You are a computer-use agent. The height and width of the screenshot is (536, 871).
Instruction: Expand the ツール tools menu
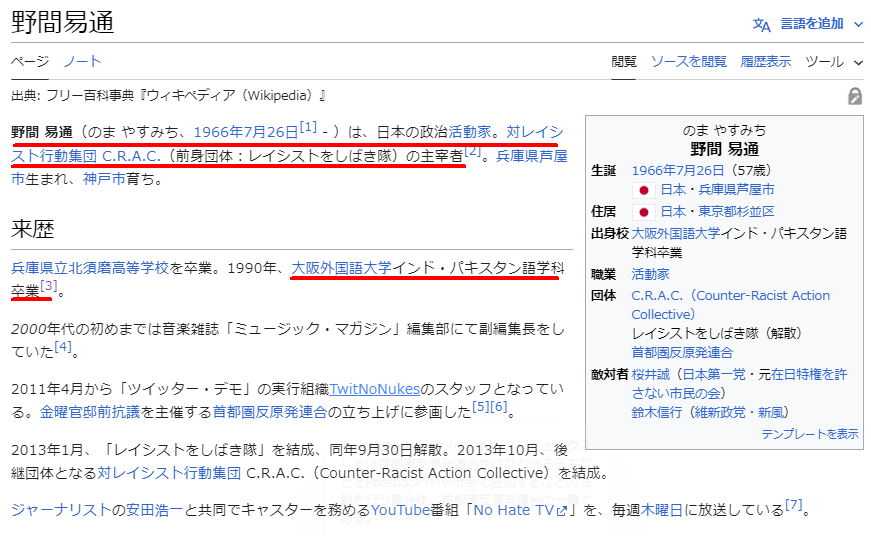834,62
